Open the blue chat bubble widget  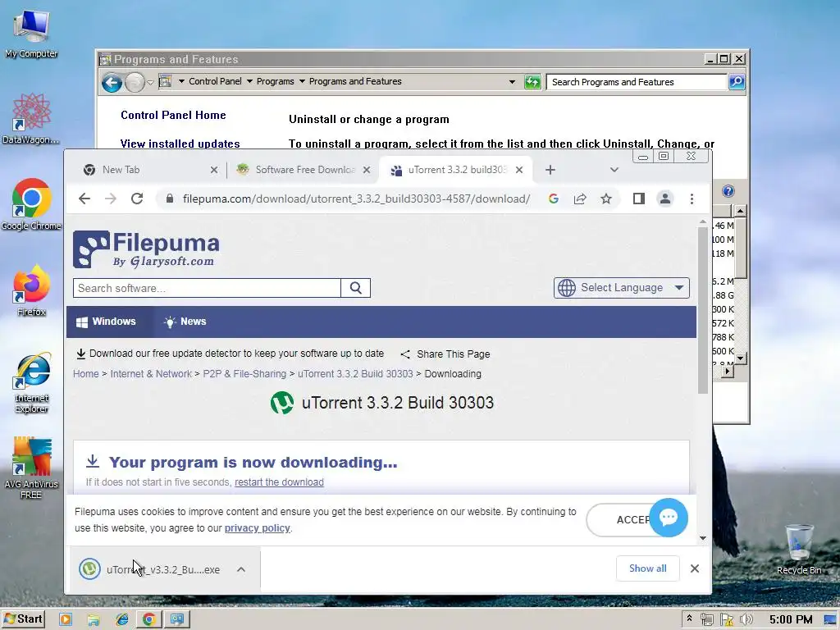(669, 518)
